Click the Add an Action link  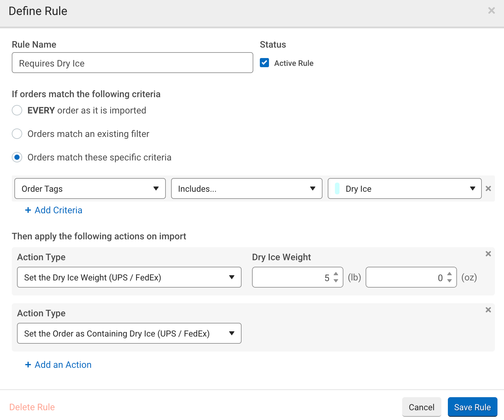click(x=58, y=365)
